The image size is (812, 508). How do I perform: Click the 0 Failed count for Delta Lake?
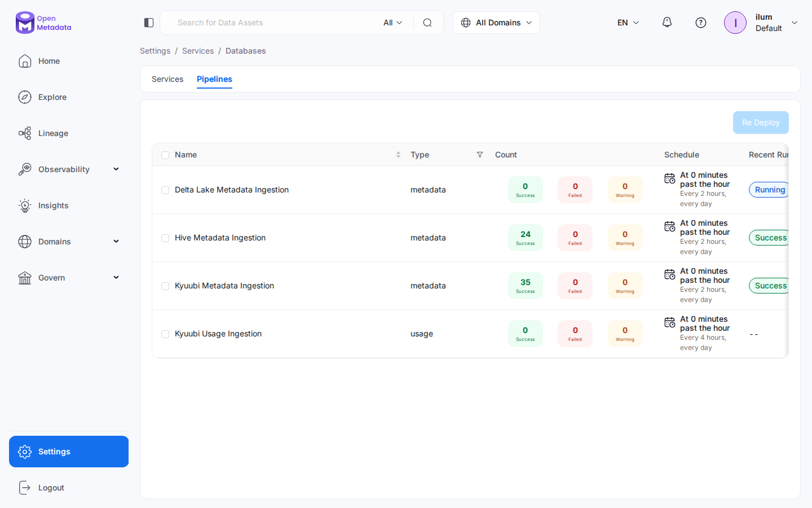575,190
